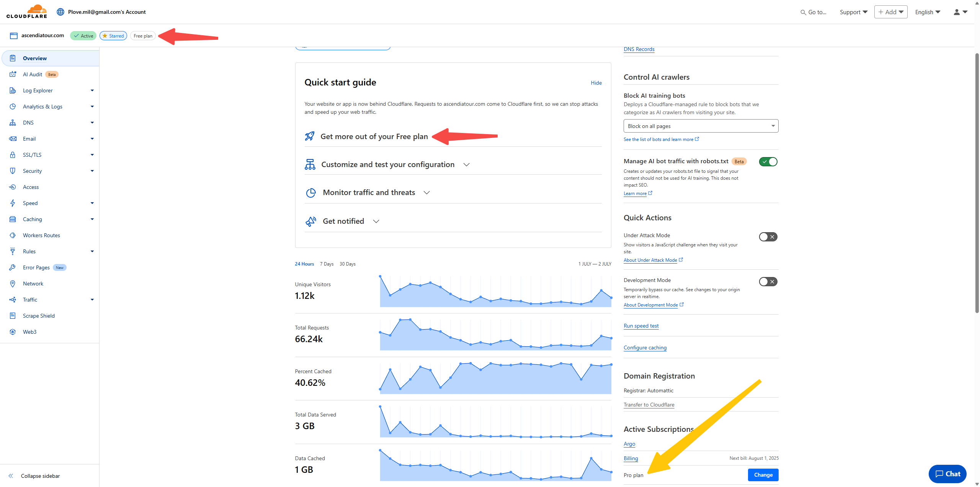The width and height of the screenshot is (980, 487).
Task: Click the Cloudflare logo icon
Action: pyautogui.click(x=27, y=11)
